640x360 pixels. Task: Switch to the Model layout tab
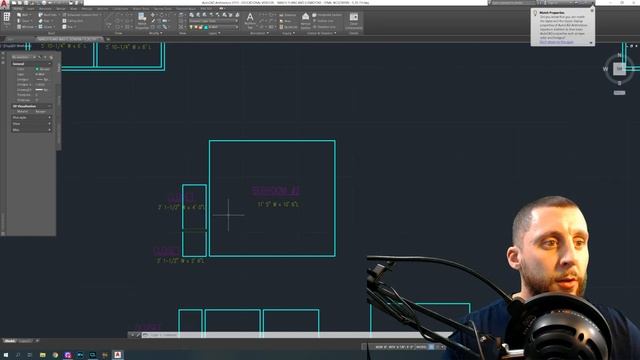(x=9, y=341)
